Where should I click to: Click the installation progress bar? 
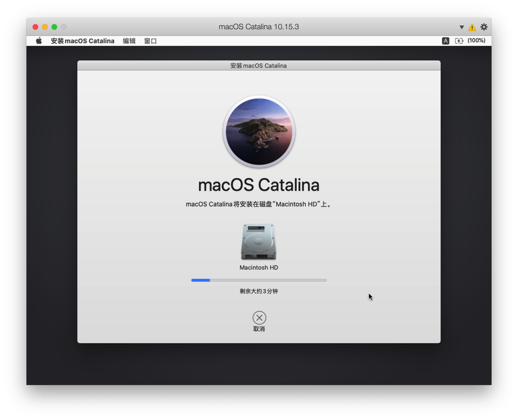[x=259, y=280]
